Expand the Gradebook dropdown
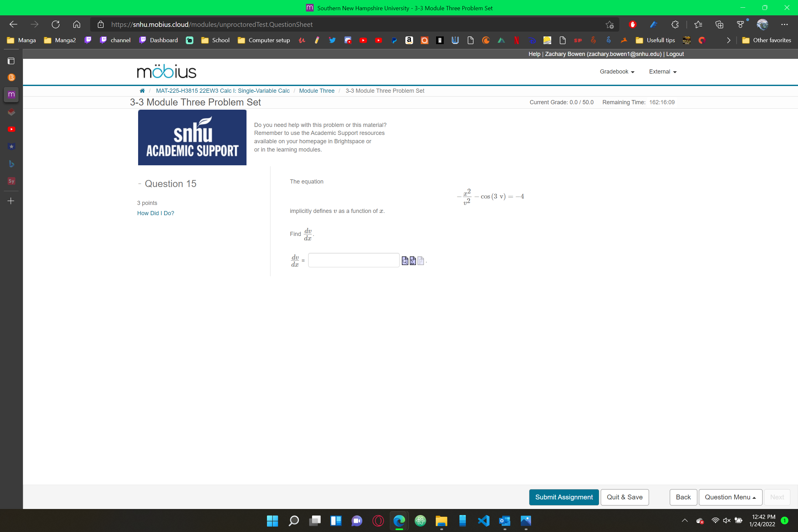 (x=617, y=72)
